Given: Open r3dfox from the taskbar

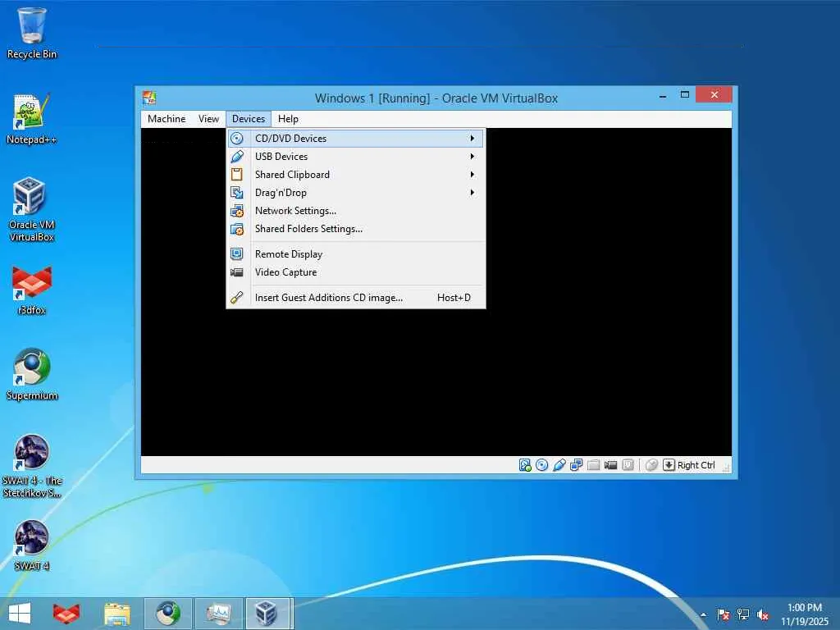Looking at the screenshot, I should 66,614.
